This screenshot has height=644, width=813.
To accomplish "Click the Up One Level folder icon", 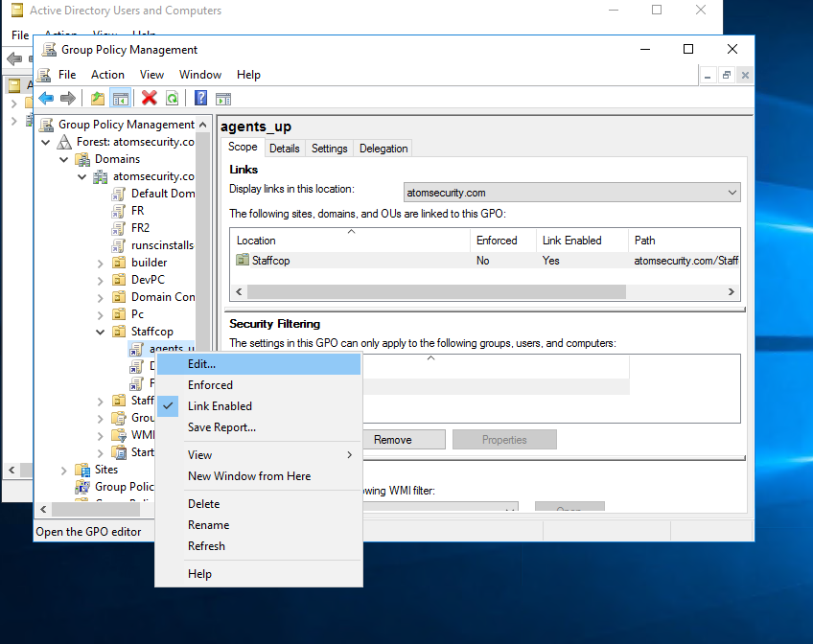I will click(97, 98).
